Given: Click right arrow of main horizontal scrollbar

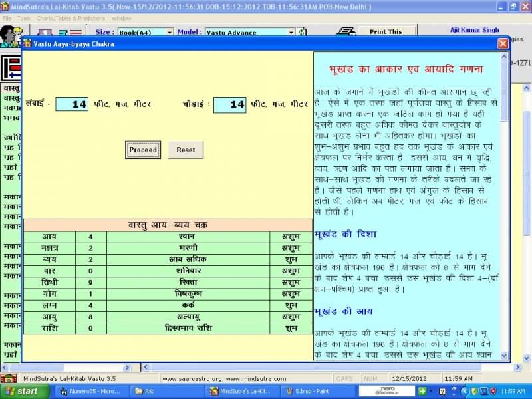Looking at the screenshot, I should [518, 367].
